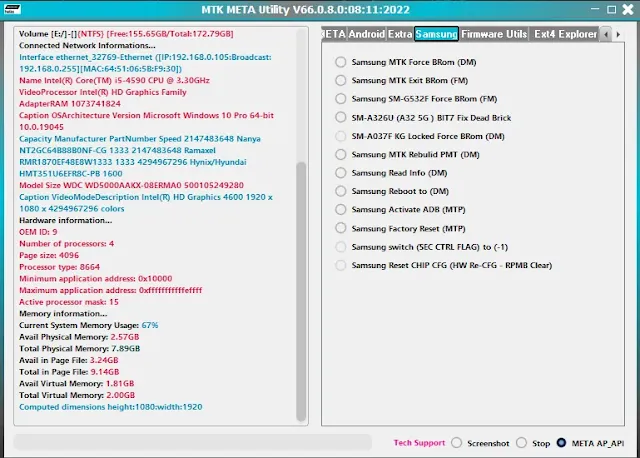Viewport: 640px width, 458px height.
Task: Click Computed dimensions height:1080 line
Action: coord(111,407)
